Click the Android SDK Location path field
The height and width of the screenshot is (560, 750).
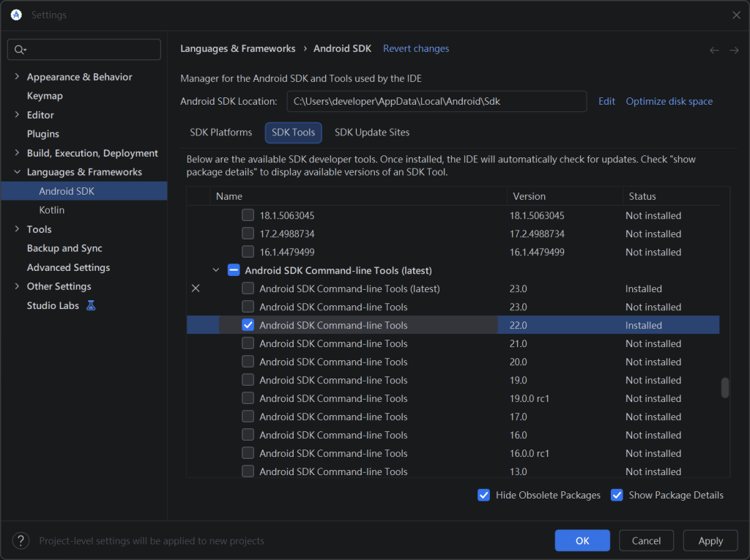click(437, 101)
